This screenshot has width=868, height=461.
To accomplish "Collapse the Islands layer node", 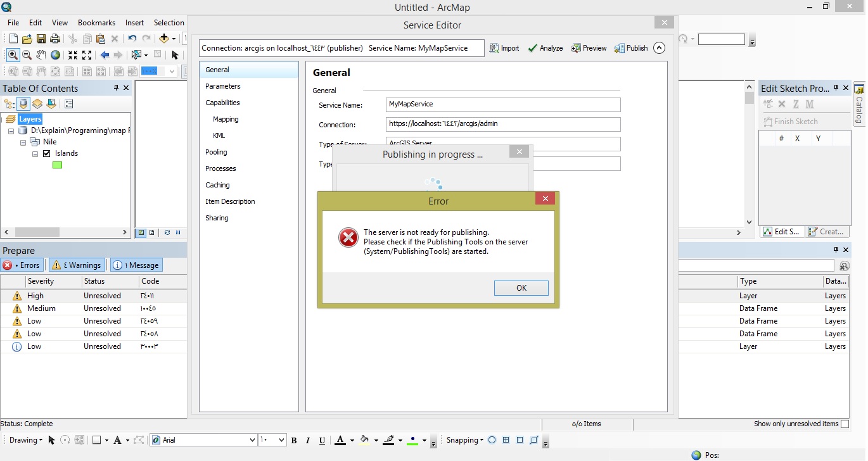I will (35, 154).
